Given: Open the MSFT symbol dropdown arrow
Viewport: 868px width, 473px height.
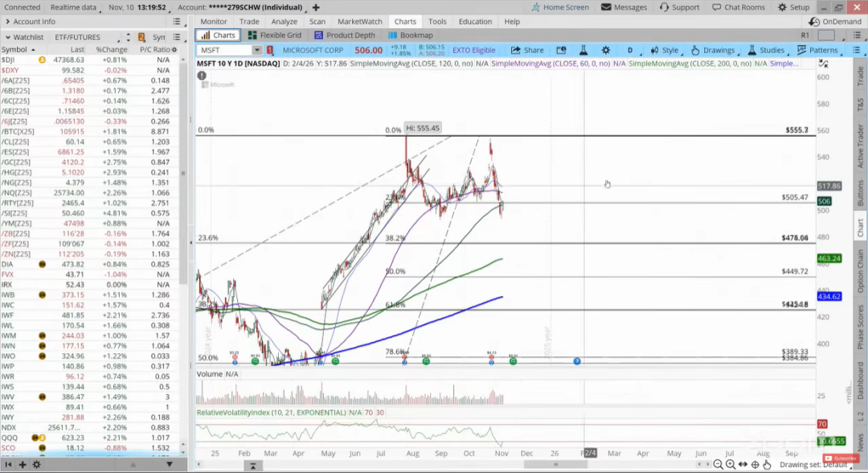Looking at the screenshot, I should (257, 50).
